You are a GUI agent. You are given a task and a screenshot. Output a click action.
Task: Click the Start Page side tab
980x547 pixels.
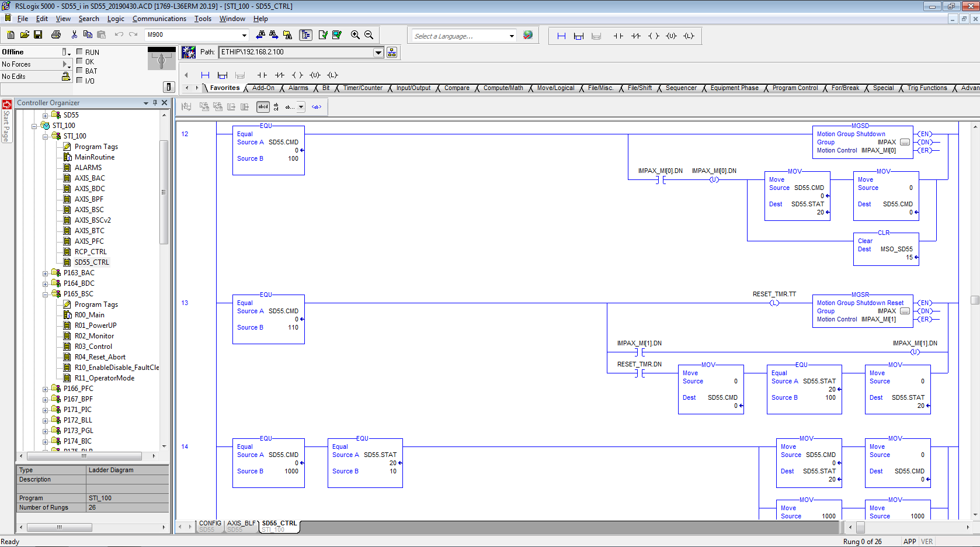(x=6, y=122)
